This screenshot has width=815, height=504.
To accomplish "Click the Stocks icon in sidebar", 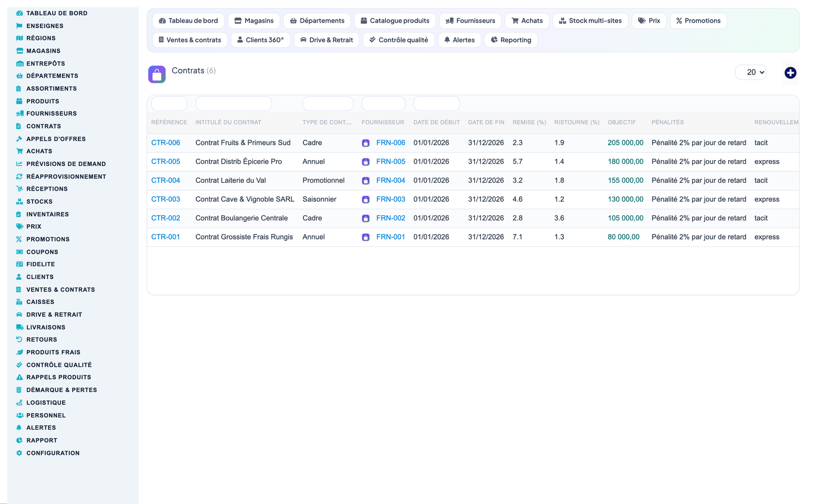I will tap(20, 201).
